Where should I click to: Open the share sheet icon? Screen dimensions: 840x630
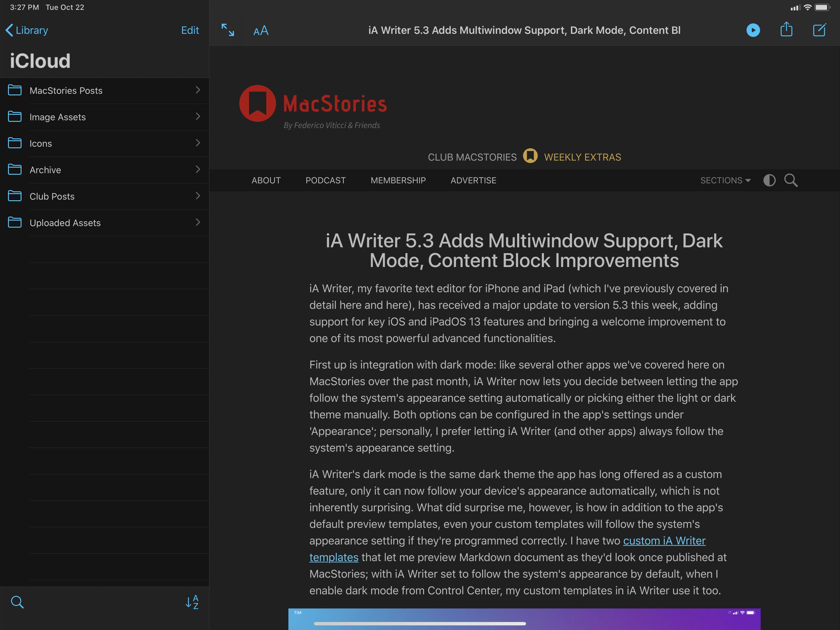[x=786, y=29]
